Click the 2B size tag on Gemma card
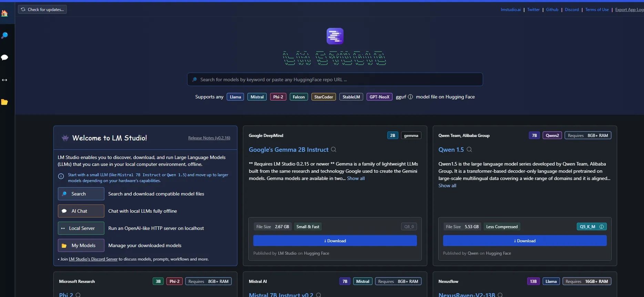The height and width of the screenshot is (297, 644). (x=392, y=136)
